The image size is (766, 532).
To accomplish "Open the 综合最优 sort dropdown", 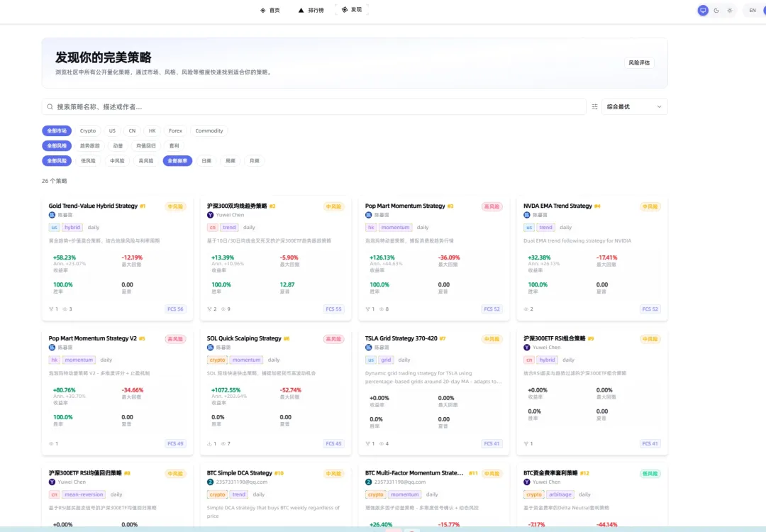I will pos(633,106).
